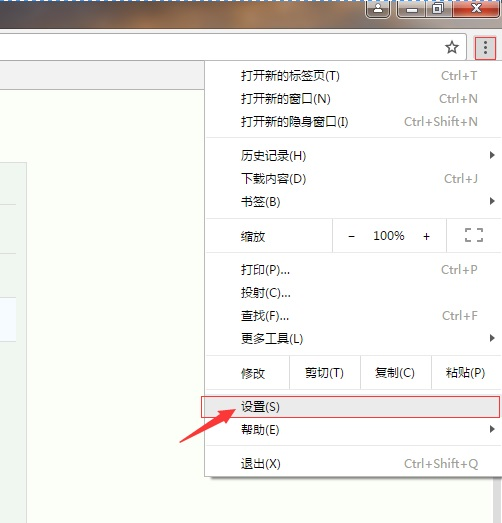Select 打印(P)... option

(x=354, y=270)
